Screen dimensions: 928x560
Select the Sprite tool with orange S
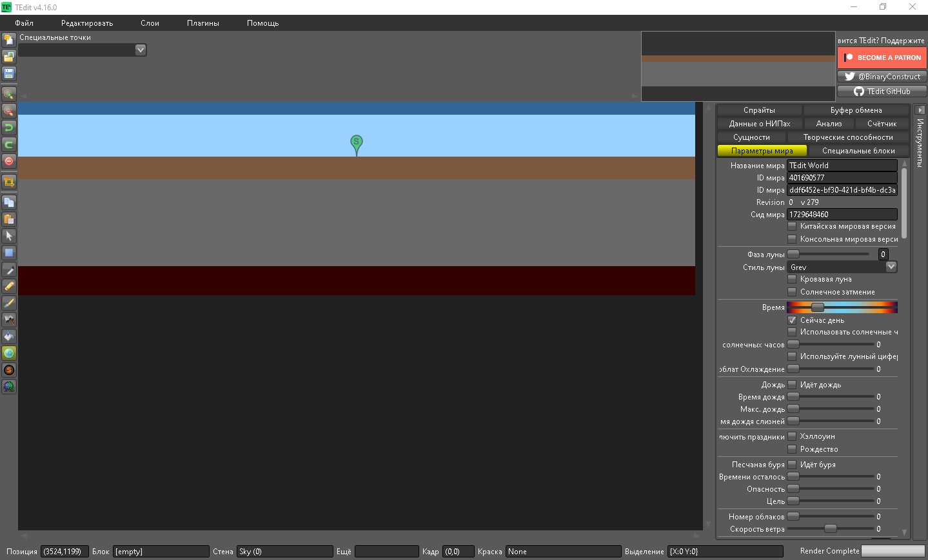[9, 370]
